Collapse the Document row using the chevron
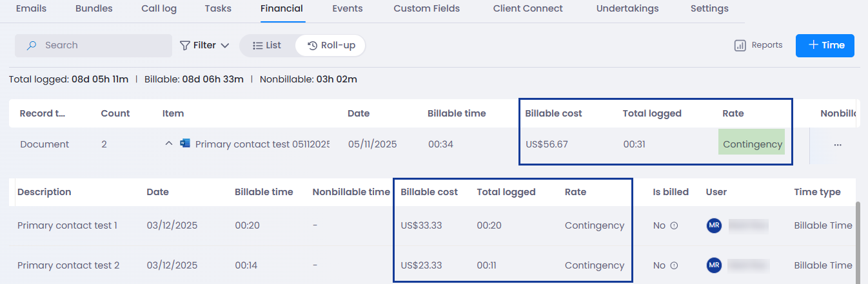The image size is (868, 284). click(169, 144)
